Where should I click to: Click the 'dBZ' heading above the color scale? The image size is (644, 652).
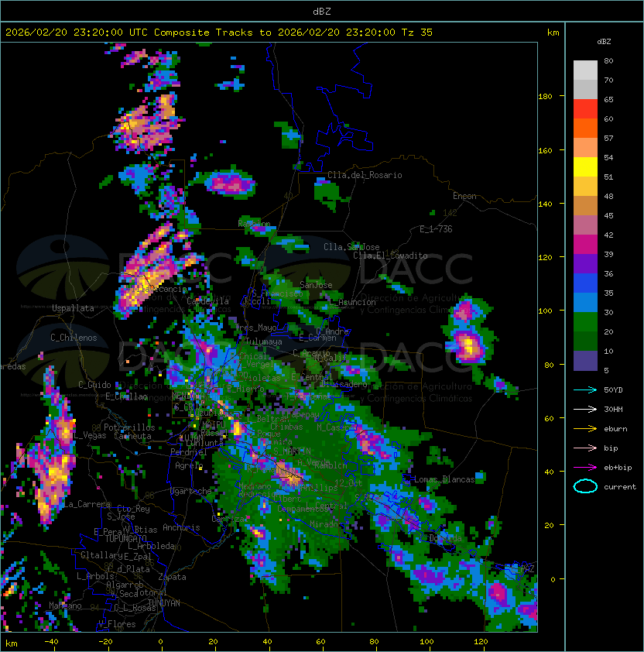604,42
